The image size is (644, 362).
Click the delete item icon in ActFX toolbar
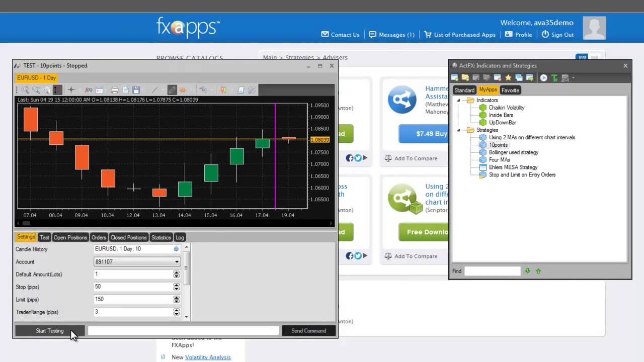tap(498, 77)
